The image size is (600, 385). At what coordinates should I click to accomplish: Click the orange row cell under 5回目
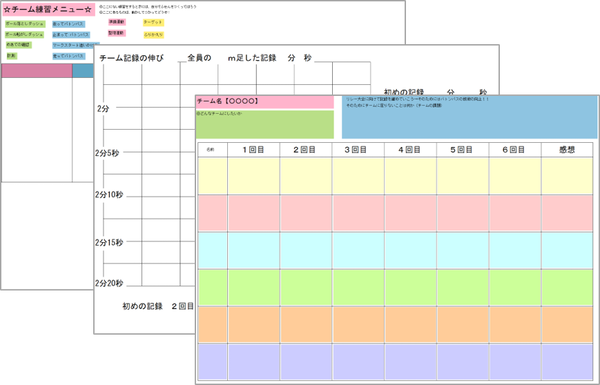click(463, 325)
